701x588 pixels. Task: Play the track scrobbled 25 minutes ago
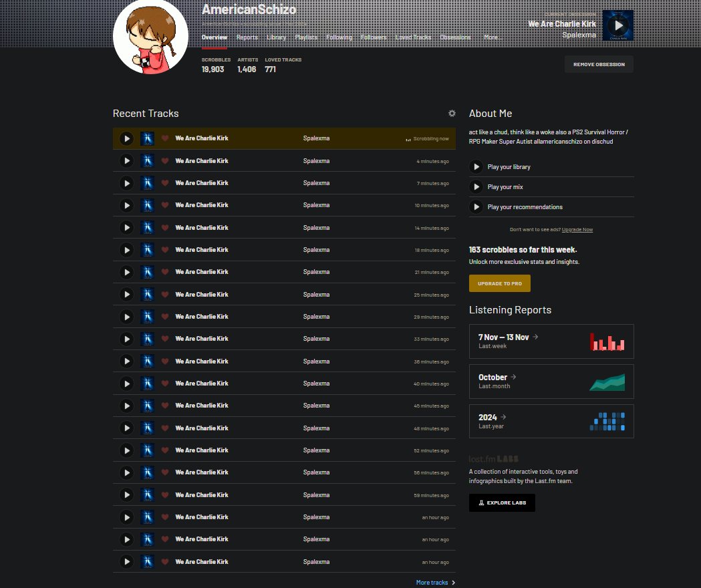point(126,294)
